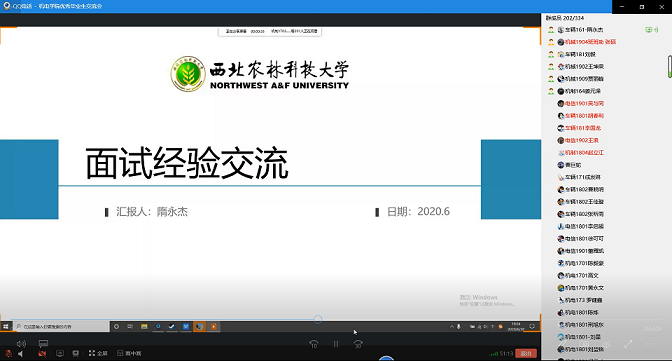
Task: Start screen sharing from the call bar
Action: [60, 353]
